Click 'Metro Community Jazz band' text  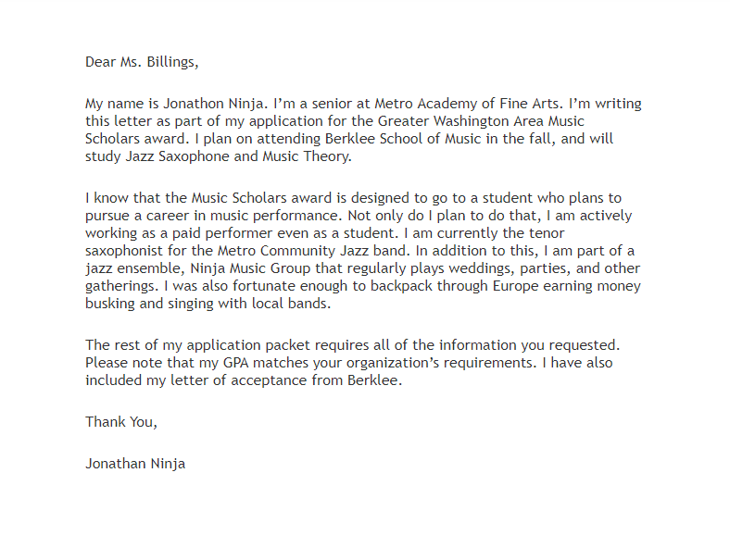click(312, 251)
